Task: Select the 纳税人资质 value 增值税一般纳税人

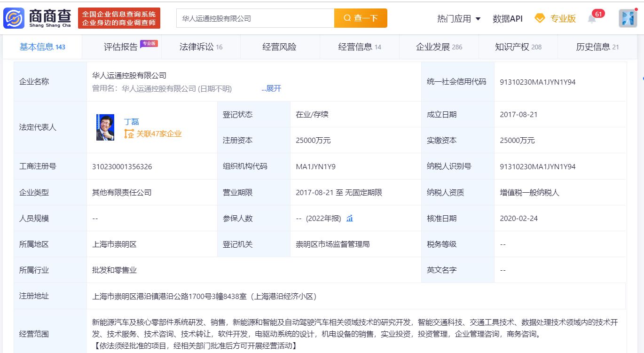Action: [x=529, y=192]
